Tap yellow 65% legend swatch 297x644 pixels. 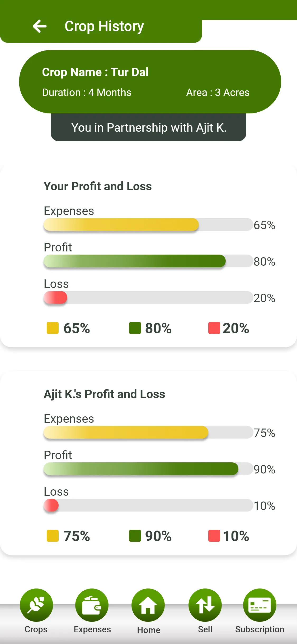pos(53,328)
